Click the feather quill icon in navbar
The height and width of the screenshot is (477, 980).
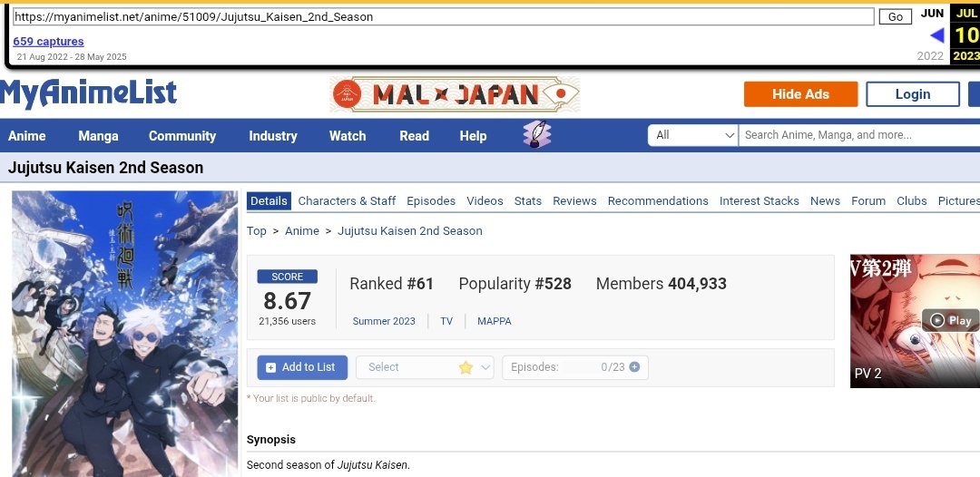537,135
